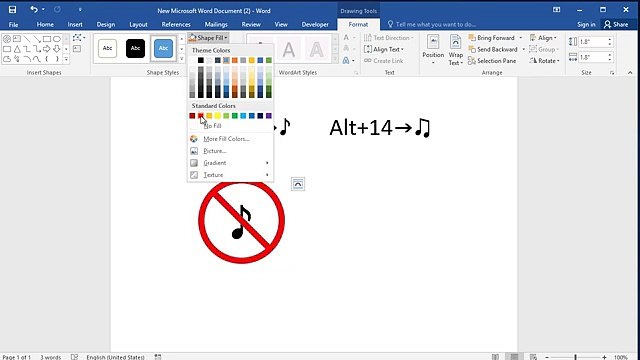Click the Text Fill letter A icon
Screen dimensions: 640x360
[346, 38]
